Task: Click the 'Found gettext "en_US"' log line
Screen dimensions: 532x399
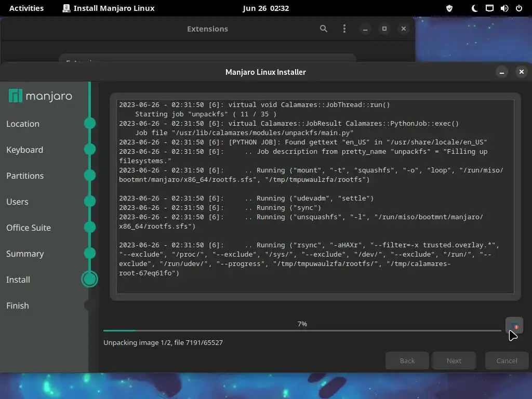Action: [303, 142]
